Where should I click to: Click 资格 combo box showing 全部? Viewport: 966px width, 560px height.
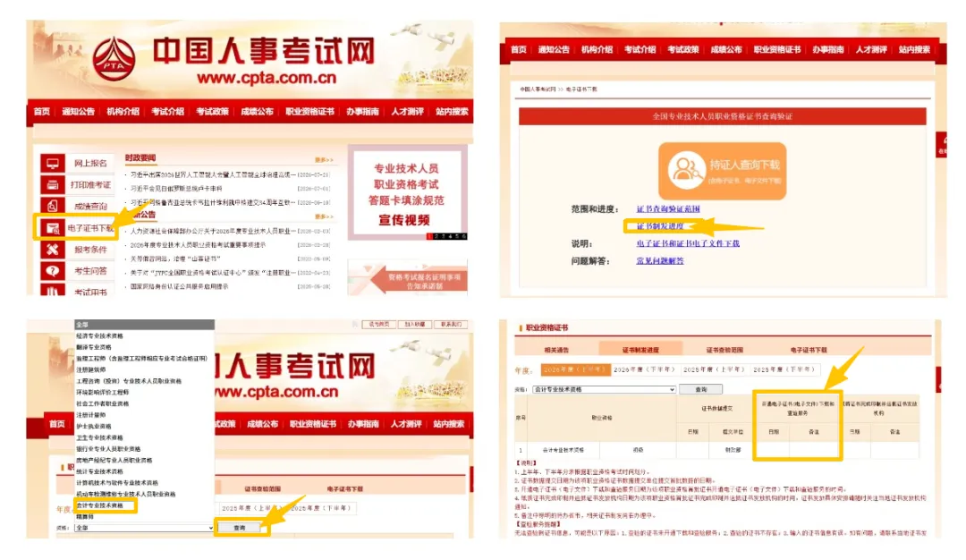point(143,528)
